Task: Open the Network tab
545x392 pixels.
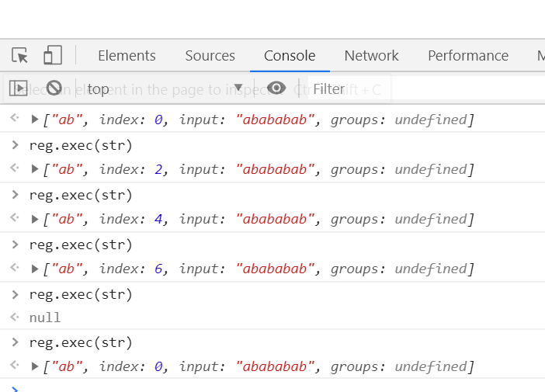Action: 371,56
